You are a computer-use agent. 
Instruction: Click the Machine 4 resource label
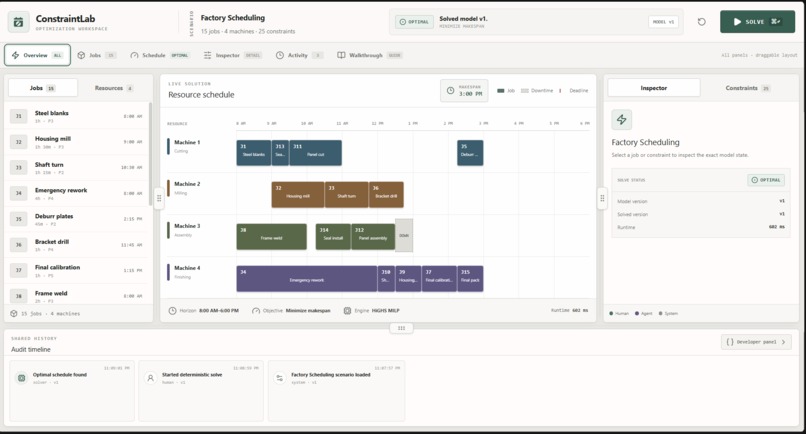187,268
